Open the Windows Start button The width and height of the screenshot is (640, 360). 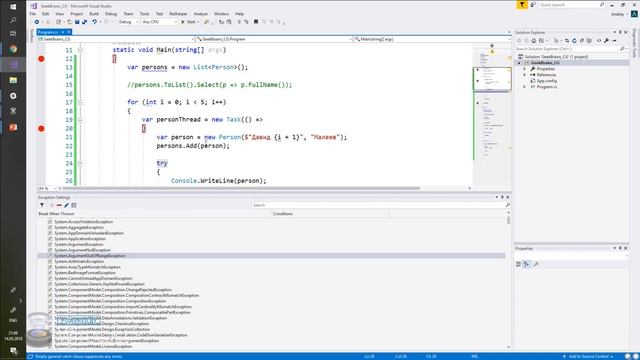[x=13, y=7]
